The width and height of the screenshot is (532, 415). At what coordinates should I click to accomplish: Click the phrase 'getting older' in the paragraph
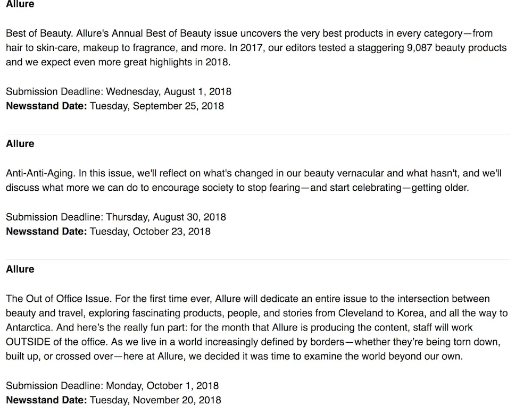pyautogui.click(x=439, y=188)
